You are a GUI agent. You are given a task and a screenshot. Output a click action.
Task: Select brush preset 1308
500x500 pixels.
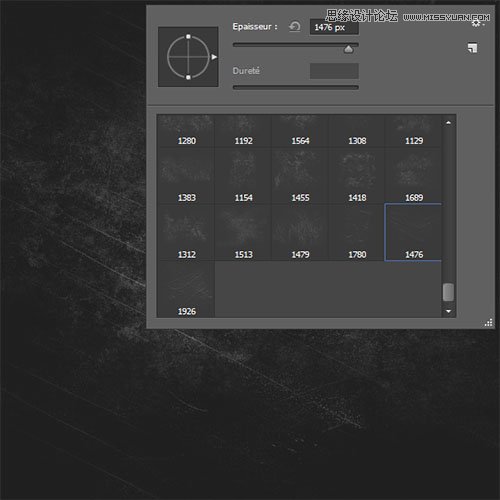[357, 131]
